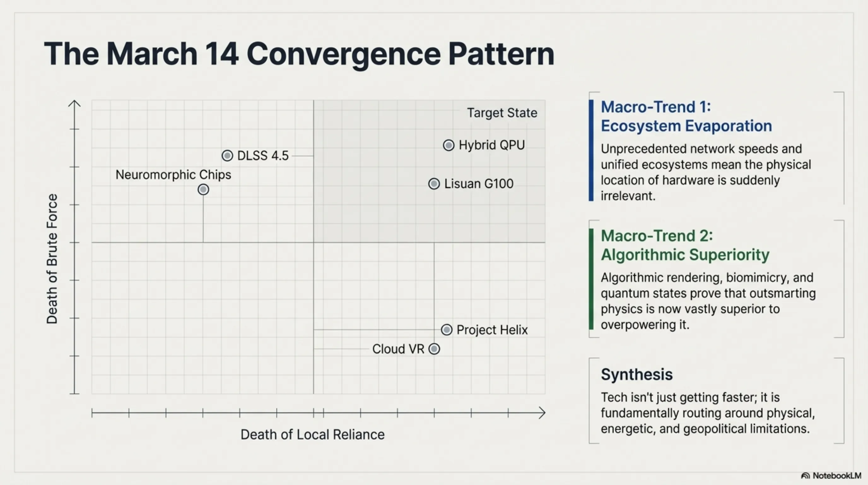Click the Synthesis paragraph text
The height and width of the screenshot is (485, 868).
pos(707,413)
